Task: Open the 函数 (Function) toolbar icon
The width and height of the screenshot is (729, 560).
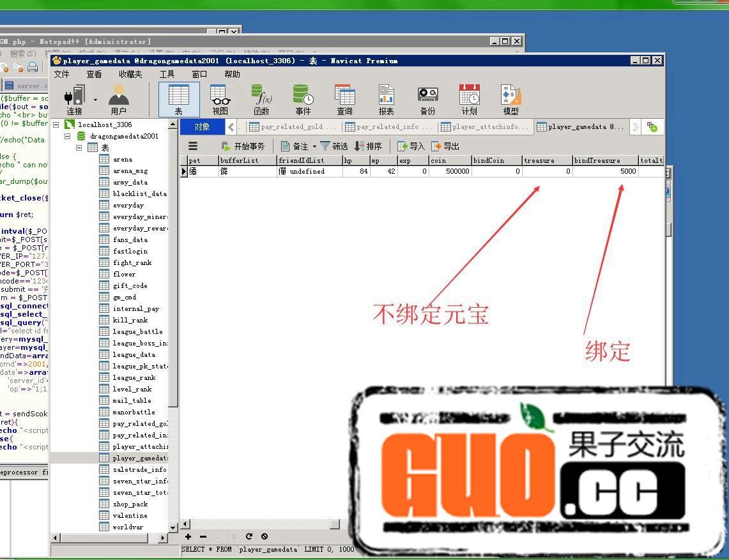Action: tap(261, 99)
